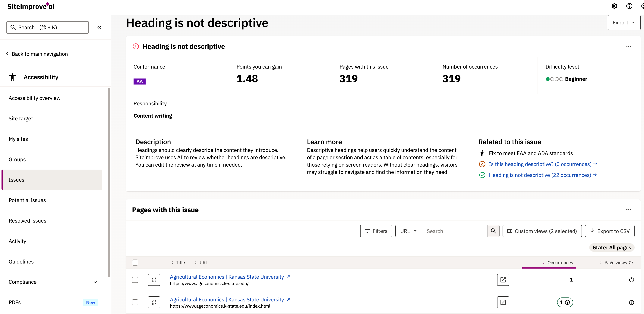Screen dimensions: 644x314
Task: Recheck the first Agricultural Economics page
Action: tap(154, 280)
